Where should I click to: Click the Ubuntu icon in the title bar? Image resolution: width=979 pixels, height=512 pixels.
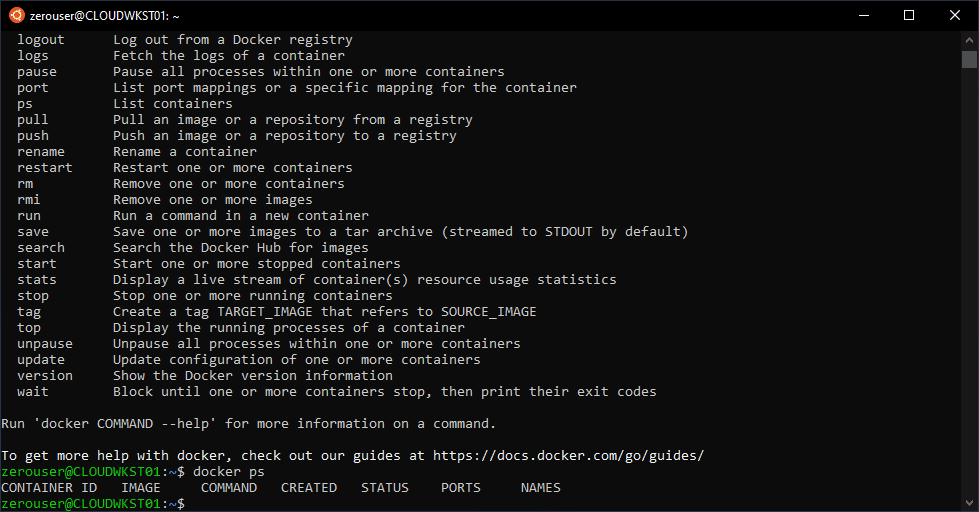click(x=17, y=15)
